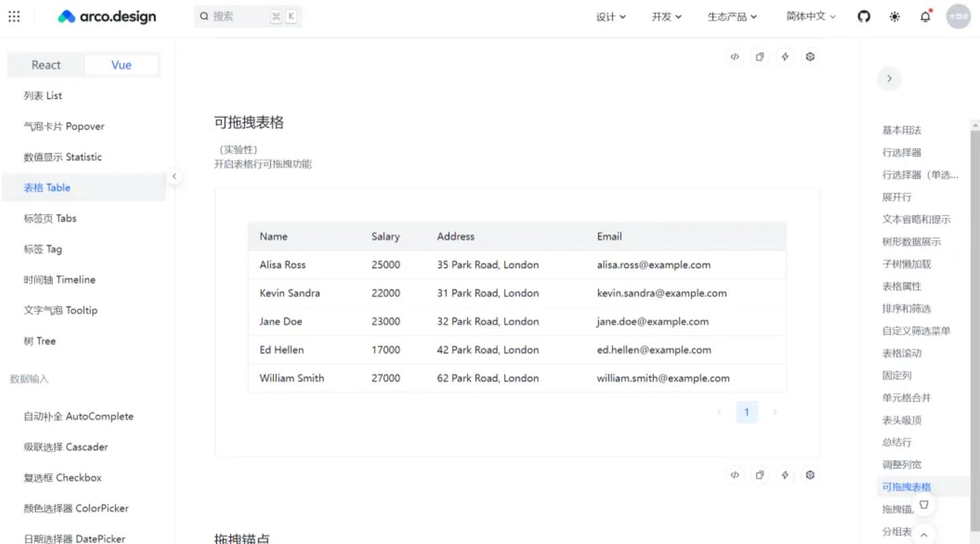Image resolution: width=980 pixels, height=544 pixels.
Task: Jump to 基本用法 anchor link
Action: click(902, 131)
